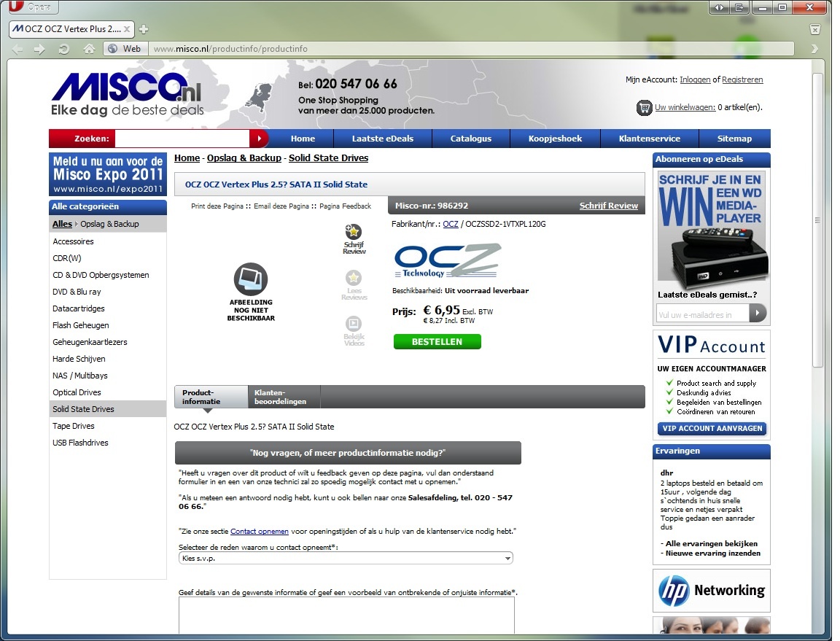Select DVD & Blu ray category
This screenshot has height=641, width=840.
point(77,292)
